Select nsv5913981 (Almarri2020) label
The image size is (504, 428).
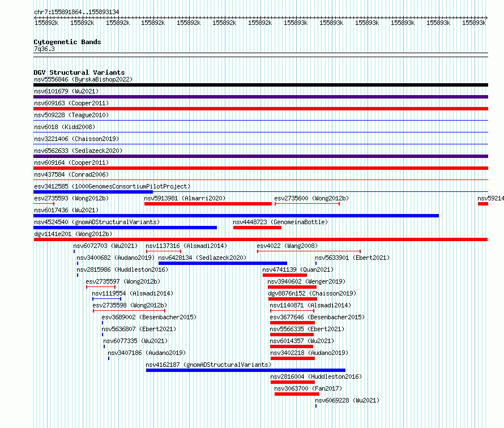point(185,198)
